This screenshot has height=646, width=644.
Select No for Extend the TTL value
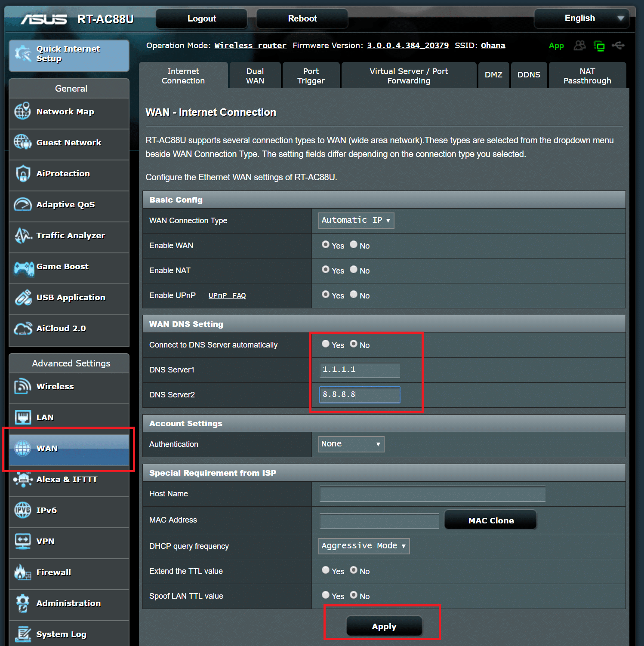pyautogui.click(x=353, y=570)
